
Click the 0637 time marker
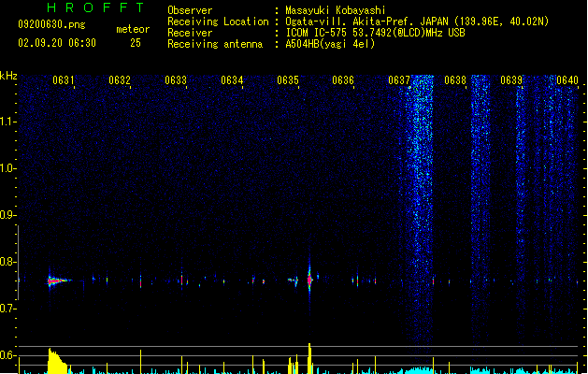[399, 80]
